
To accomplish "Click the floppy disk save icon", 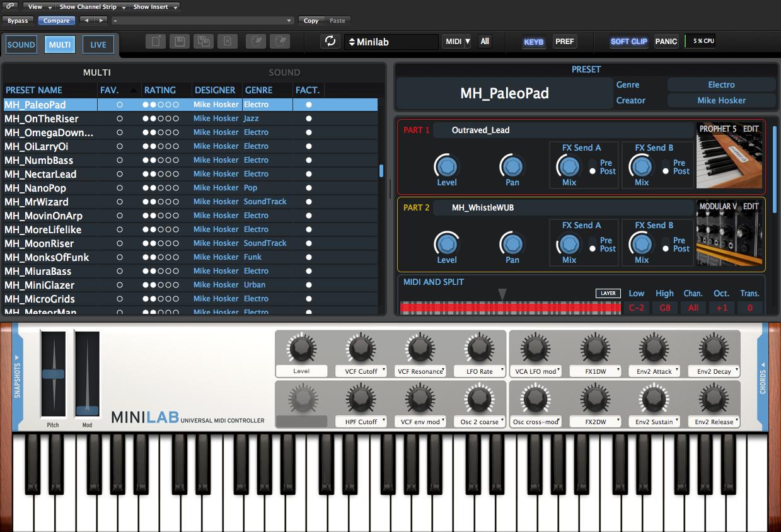I will 180,42.
